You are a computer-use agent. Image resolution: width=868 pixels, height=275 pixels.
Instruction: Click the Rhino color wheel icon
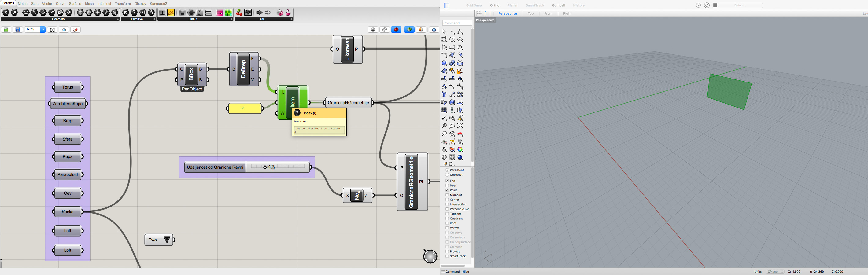point(460,149)
